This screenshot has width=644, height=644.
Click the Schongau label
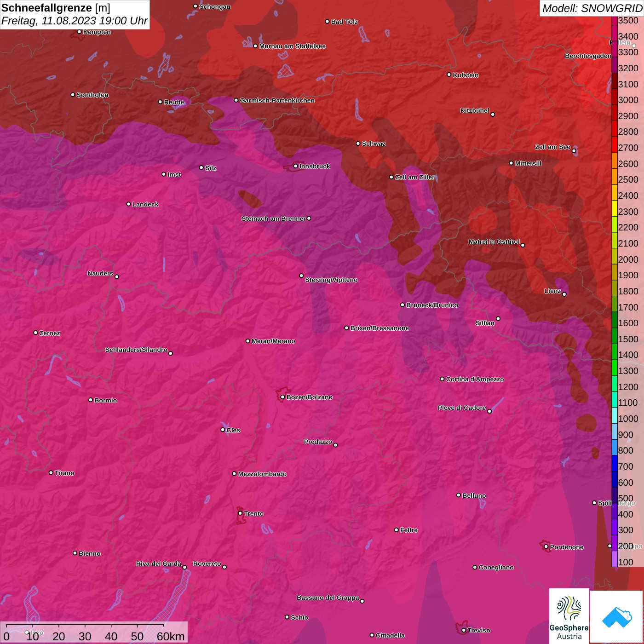(x=214, y=6)
